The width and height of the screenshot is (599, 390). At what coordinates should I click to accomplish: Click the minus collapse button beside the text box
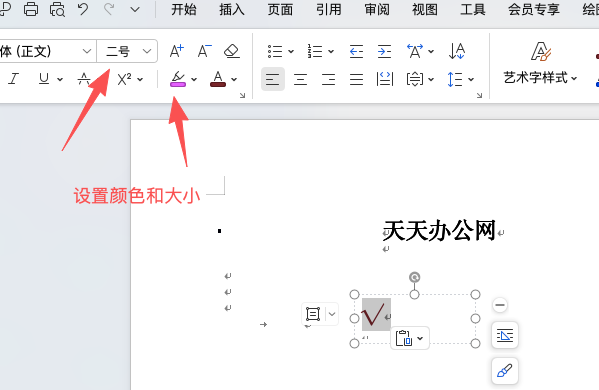click(x=500, y=305)
